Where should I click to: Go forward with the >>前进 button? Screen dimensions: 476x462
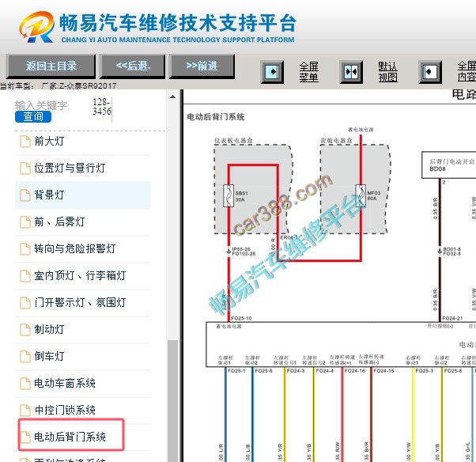[x=202, y=66]
